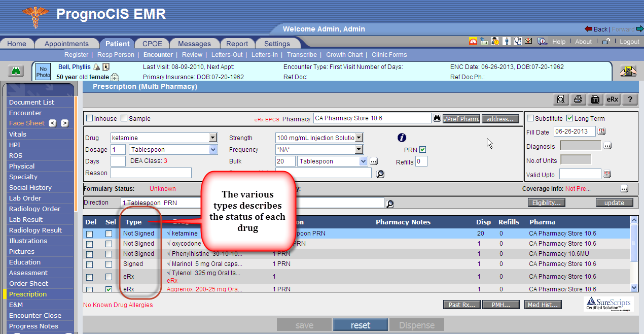Tick the Inhouse checkbox
This screenshot has height=334, width=644.
(x=89, y=118)
